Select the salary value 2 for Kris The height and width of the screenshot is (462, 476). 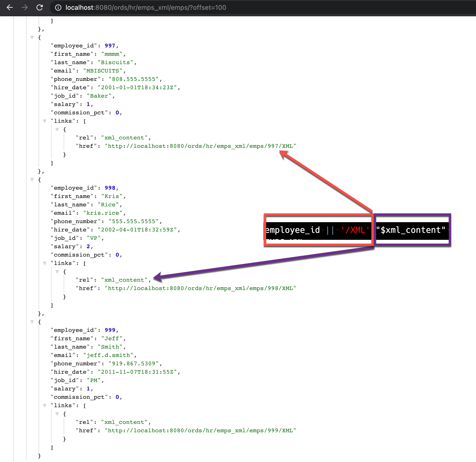pos(88,246)
